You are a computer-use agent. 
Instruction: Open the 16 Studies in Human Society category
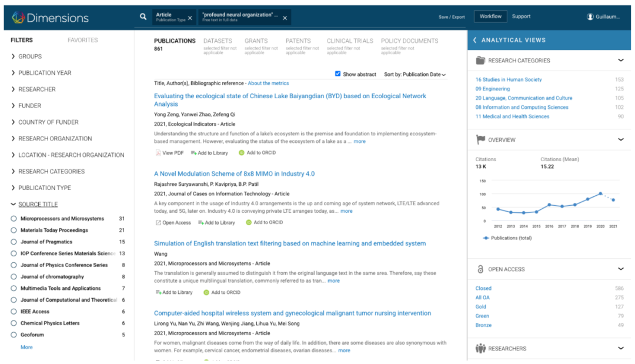click(508, 80)
